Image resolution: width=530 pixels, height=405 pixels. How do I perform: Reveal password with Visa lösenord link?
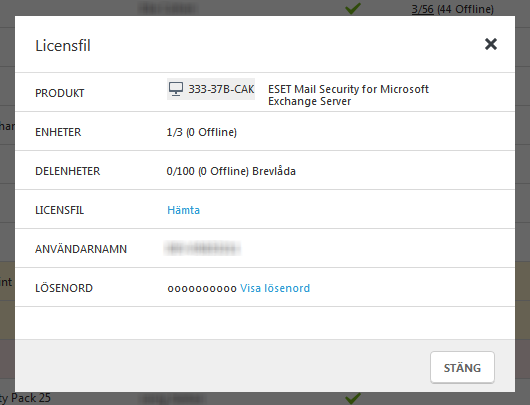[x=275, y=288]
